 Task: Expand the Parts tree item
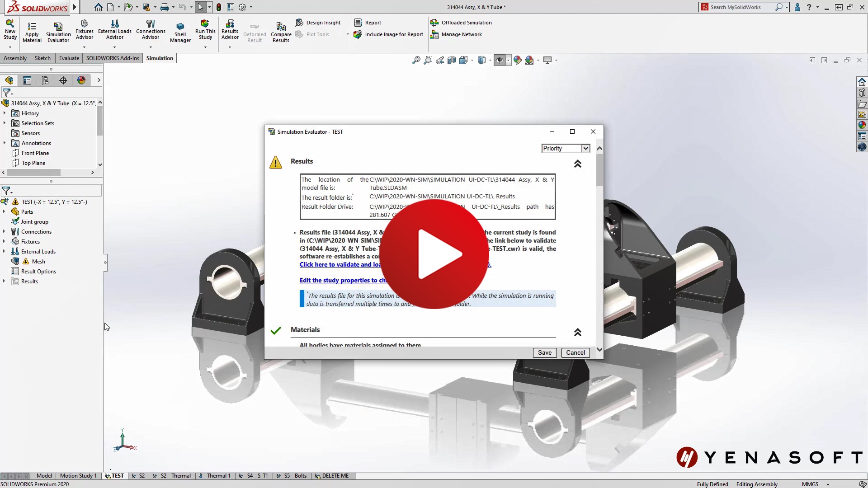[x=5, y=211]
